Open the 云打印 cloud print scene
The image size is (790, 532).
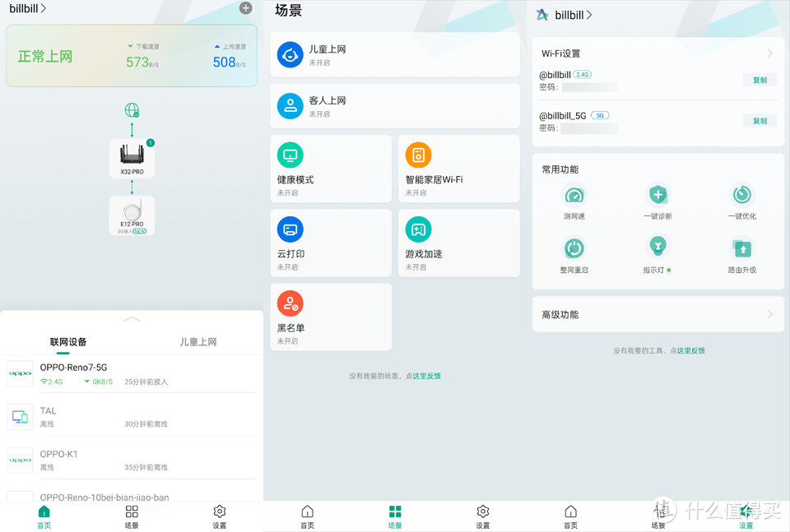[x=331, y=243]
